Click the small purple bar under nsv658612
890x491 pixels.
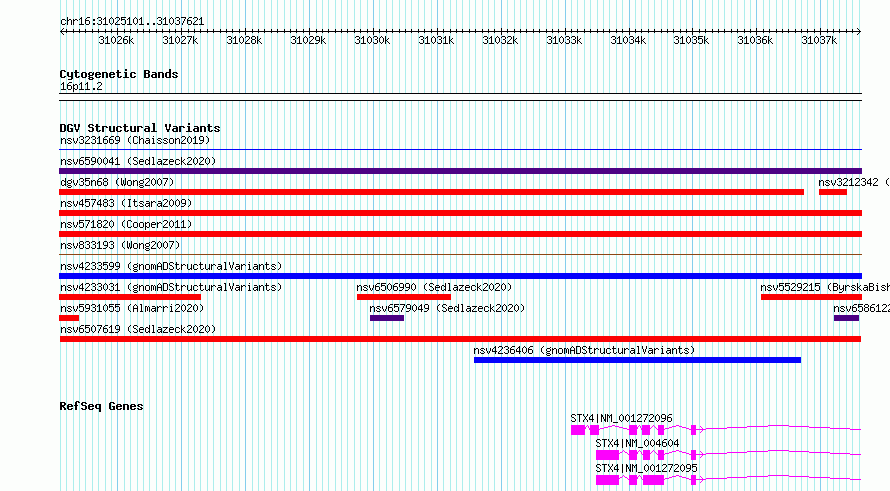click(x=846, y=318)
